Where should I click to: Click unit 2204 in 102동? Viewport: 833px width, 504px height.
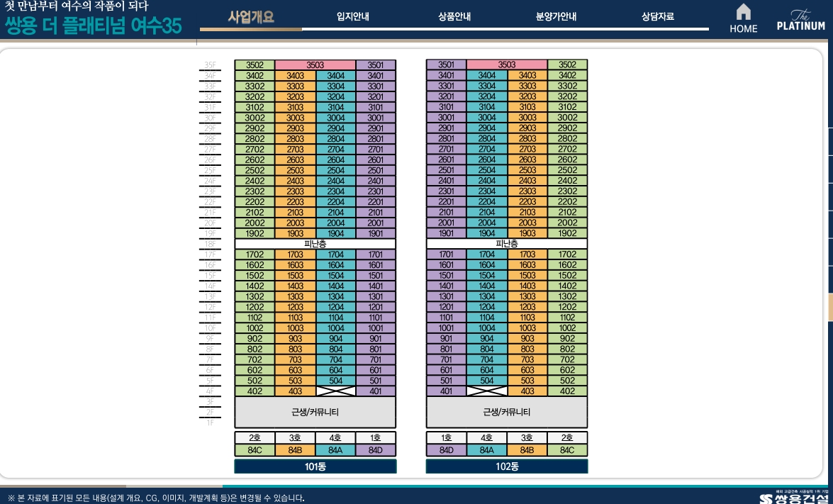[486, 202]
